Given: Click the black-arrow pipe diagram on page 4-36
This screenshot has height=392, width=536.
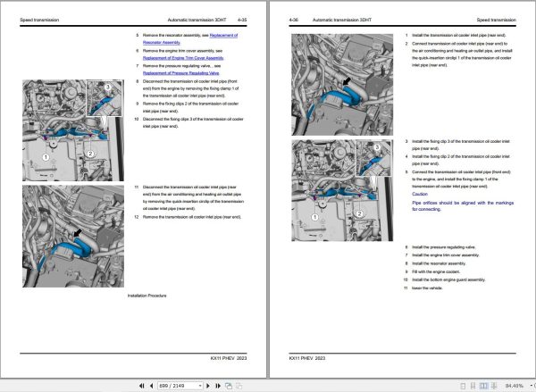Looking at the screenshot, I should pyautogui.click(x=342, y=85).
